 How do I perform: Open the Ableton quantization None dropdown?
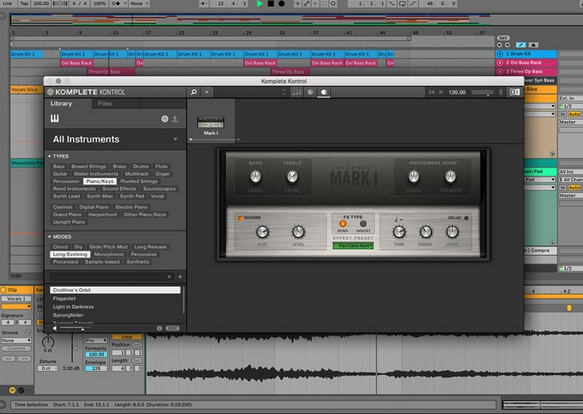tap(139, 3)
